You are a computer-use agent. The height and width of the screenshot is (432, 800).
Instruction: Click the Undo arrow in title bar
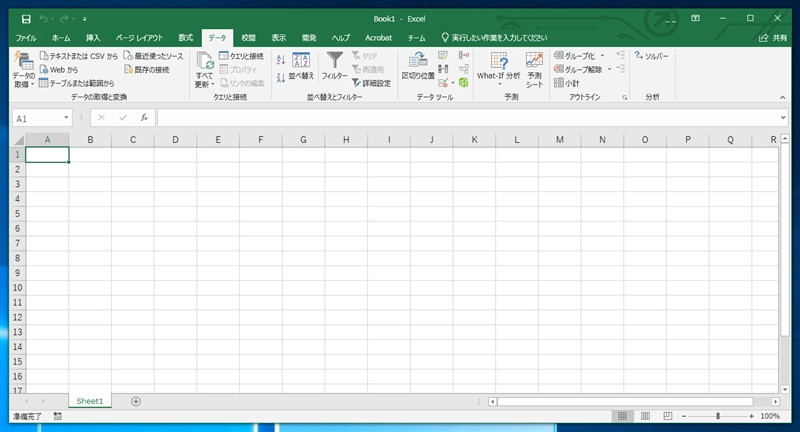click(x=43, y=19)
